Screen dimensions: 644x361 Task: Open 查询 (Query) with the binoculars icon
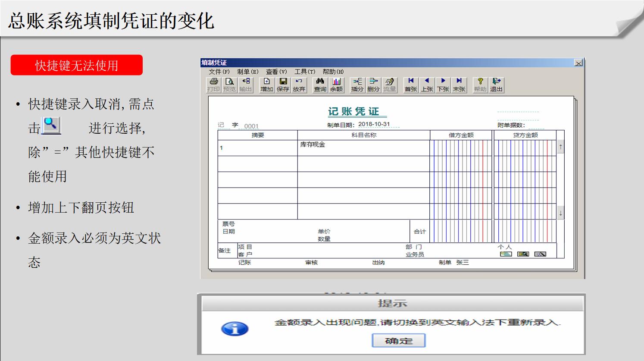[x=320, y=85]
